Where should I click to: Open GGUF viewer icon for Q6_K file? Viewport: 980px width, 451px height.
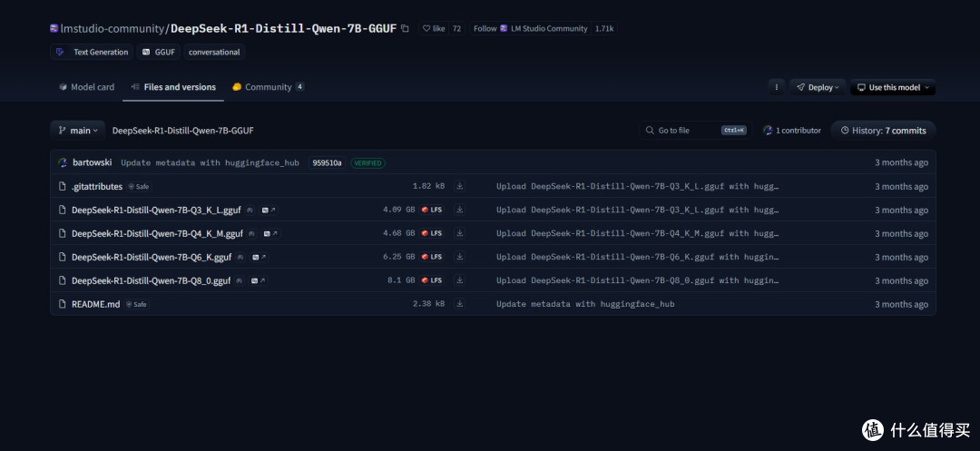pos(260,258)
